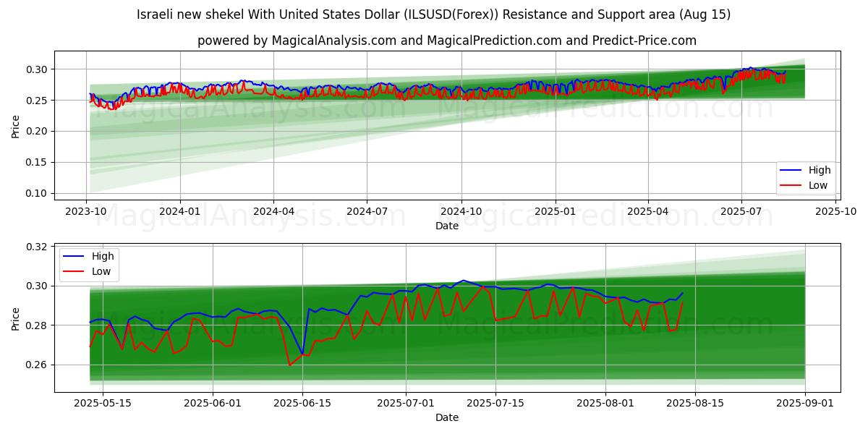868x434 pixels.
Task: Click the '0.10' y-axis label in top chart
Action: (x=38, y=194)
